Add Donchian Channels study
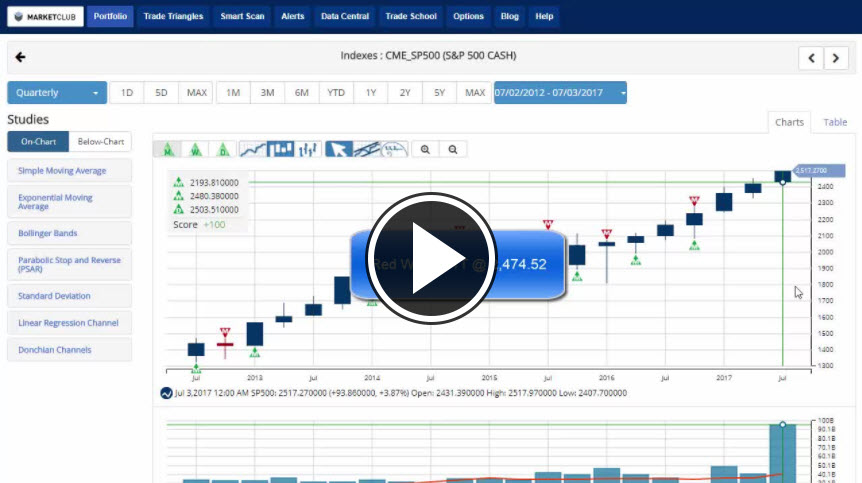Screen dimensions: 862x483 pyautogui.click(x=70, y=350)
